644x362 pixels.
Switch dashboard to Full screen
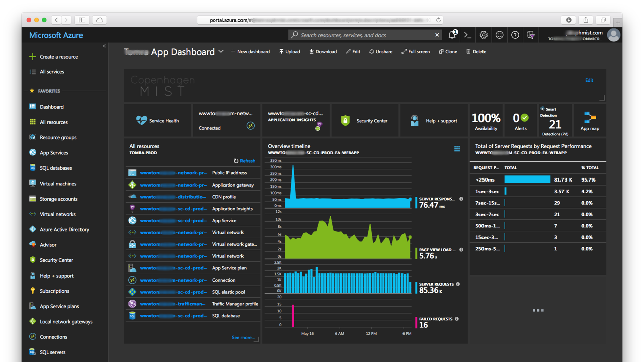click(x=416, y=51)
